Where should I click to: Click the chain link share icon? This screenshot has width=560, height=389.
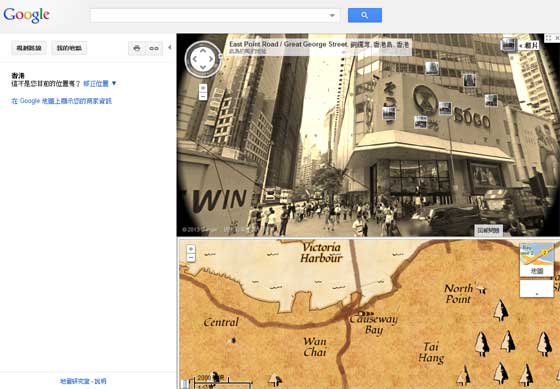point(154,48)
